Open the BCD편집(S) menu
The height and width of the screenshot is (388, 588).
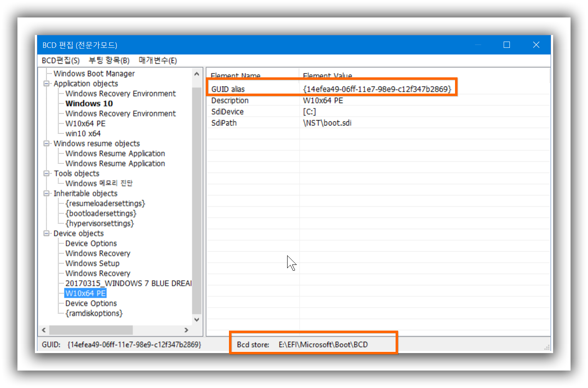(61, 61)
